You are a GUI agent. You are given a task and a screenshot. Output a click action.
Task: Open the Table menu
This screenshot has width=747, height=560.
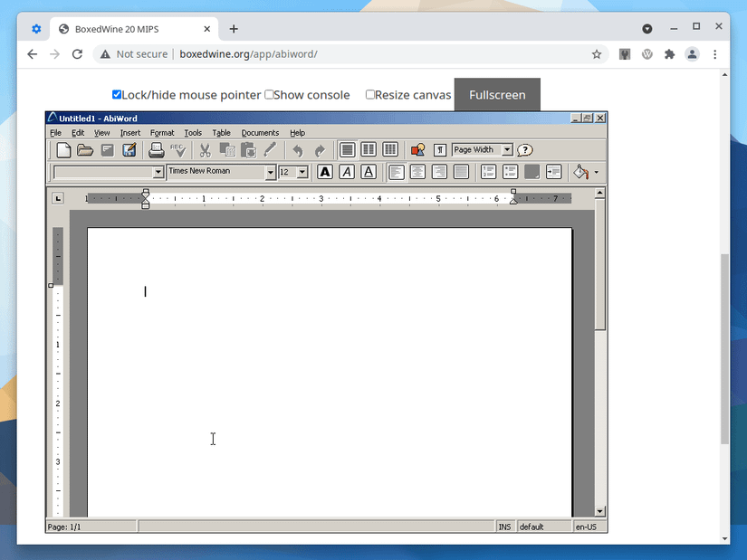pyautogui.click(x=221, y=133)
